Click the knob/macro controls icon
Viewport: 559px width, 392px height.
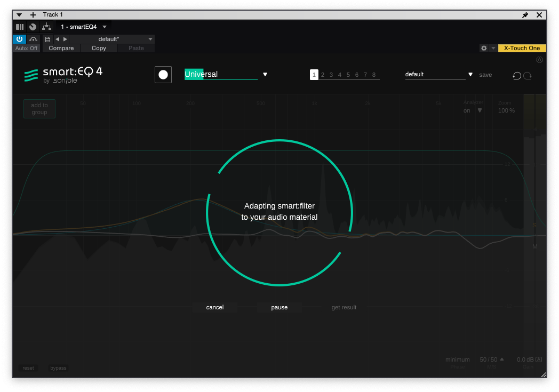33,27
